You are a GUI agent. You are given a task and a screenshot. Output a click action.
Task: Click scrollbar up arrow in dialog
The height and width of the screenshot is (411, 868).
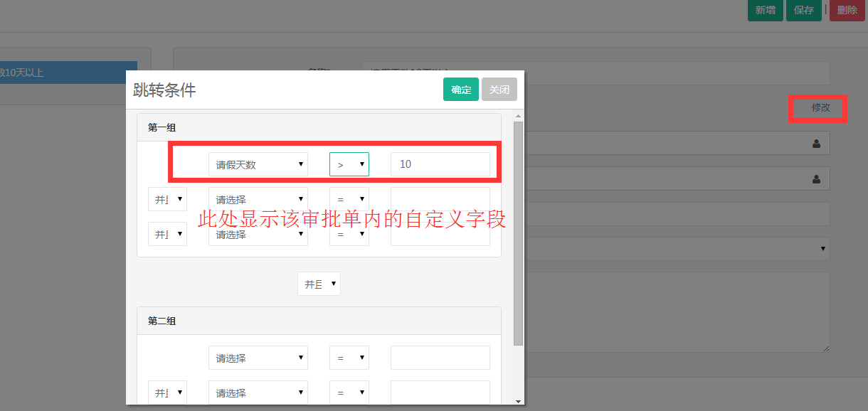click(x=518, y=116)
